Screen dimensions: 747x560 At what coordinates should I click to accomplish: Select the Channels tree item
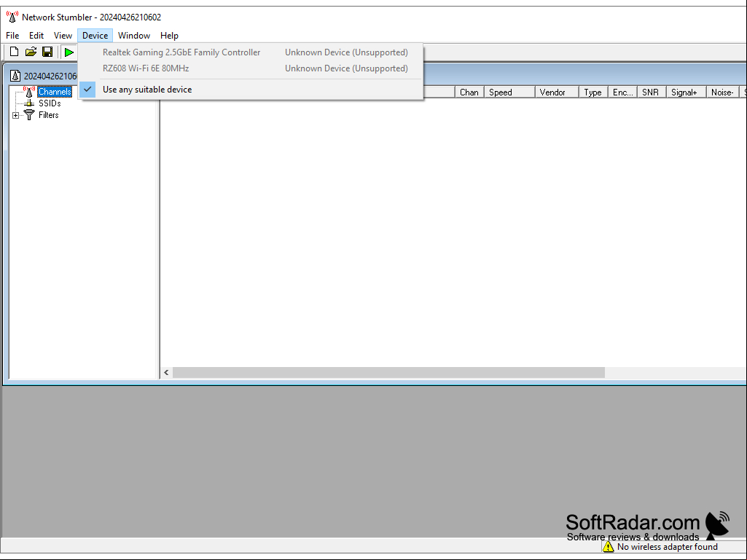[x=55, y=92]
